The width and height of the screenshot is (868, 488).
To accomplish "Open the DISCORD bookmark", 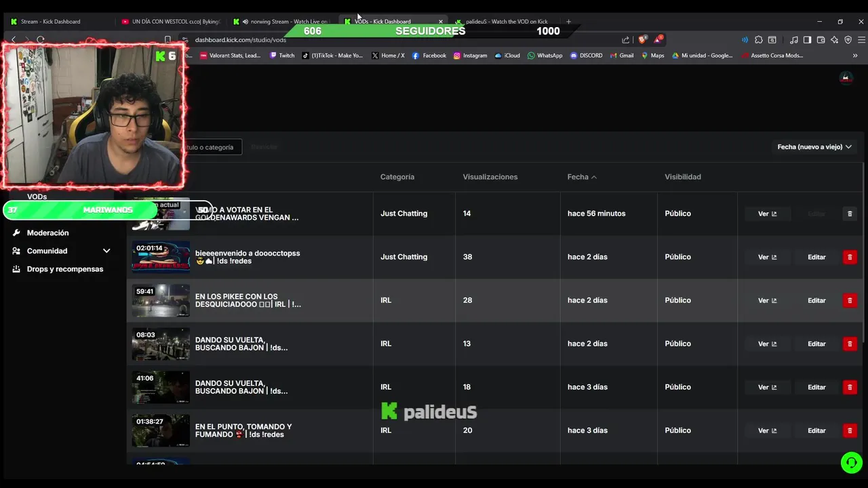I will tap(586, 56).
